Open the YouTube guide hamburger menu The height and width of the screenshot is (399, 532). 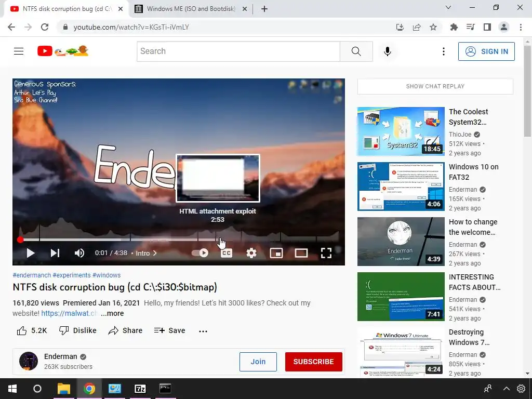pyautogui.click(x=19, y=51)
